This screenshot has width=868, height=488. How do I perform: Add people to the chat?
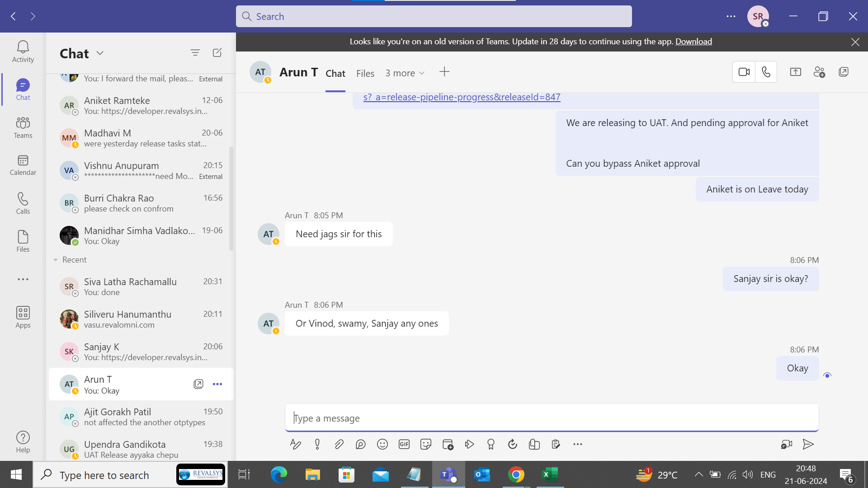[x=819, y=72]
